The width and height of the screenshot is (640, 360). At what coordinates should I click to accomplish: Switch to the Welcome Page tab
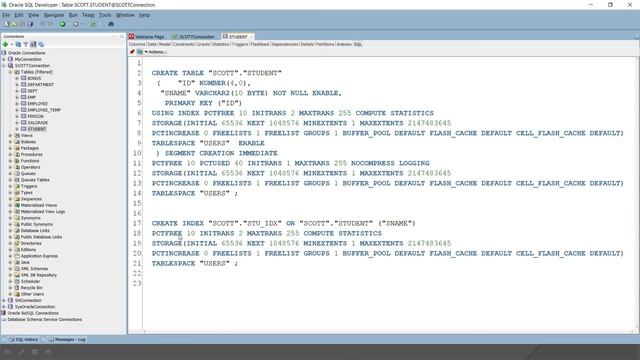[147, 37]
